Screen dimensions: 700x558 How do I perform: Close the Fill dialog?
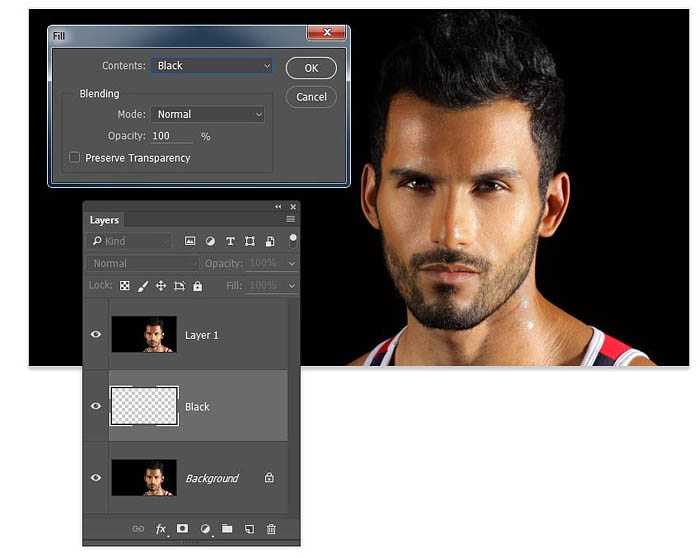[x=327, y=32]
